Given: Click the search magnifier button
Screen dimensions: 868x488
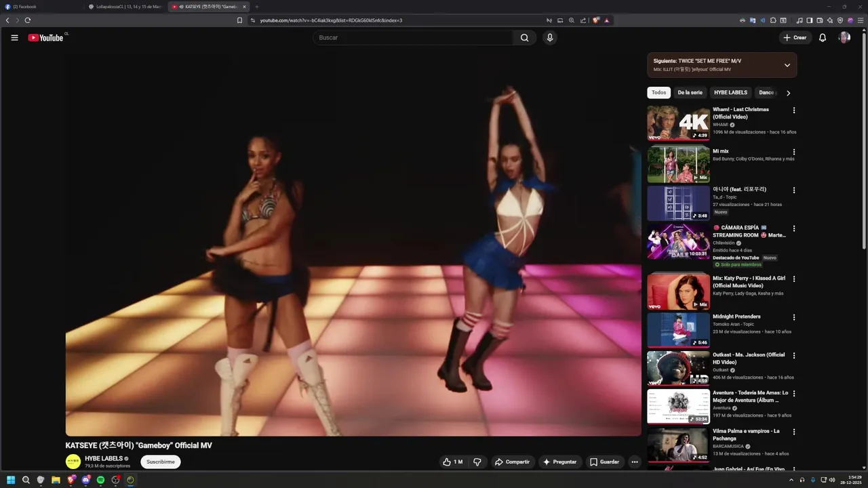Looking at the screenshot, I should 524,38.
